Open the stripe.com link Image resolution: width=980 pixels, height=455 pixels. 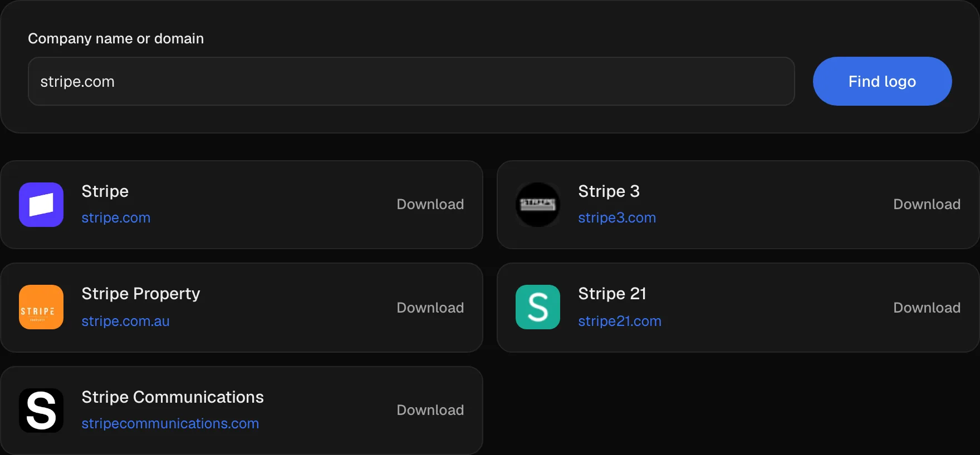tap(116, 217)
